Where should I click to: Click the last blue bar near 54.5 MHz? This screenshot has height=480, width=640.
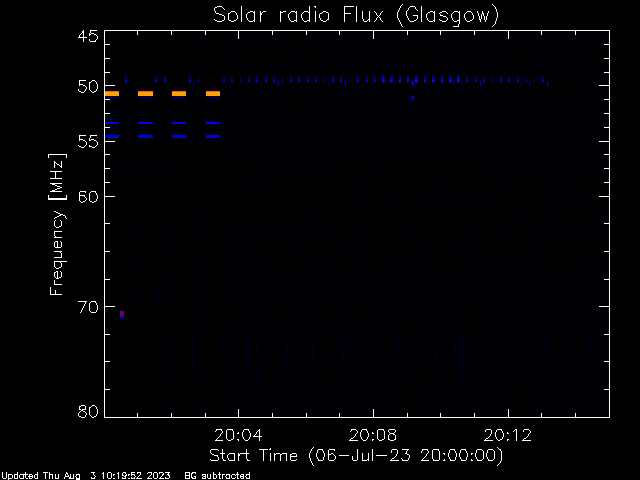point(213,136)
